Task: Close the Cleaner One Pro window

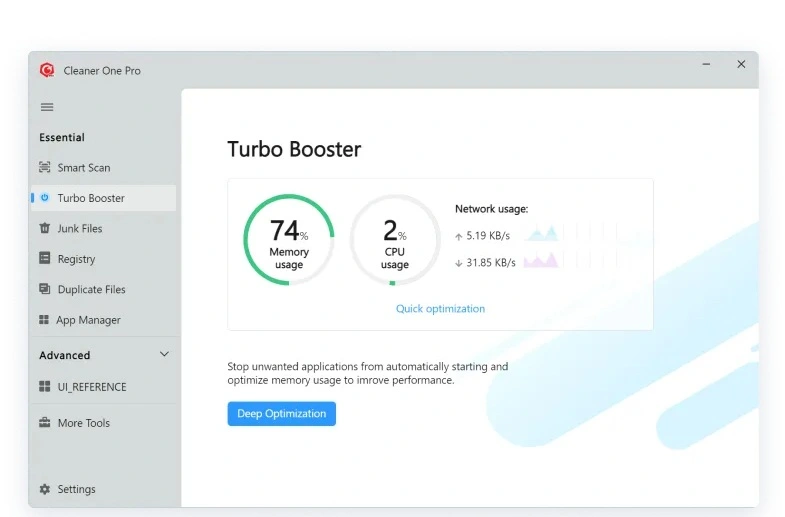Action: [741, 64]
